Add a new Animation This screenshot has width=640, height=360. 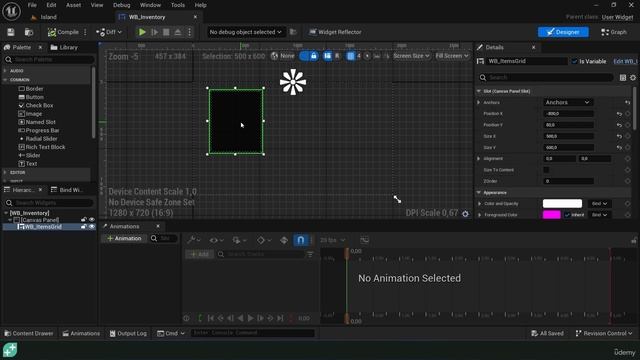(x=124, y=238)
